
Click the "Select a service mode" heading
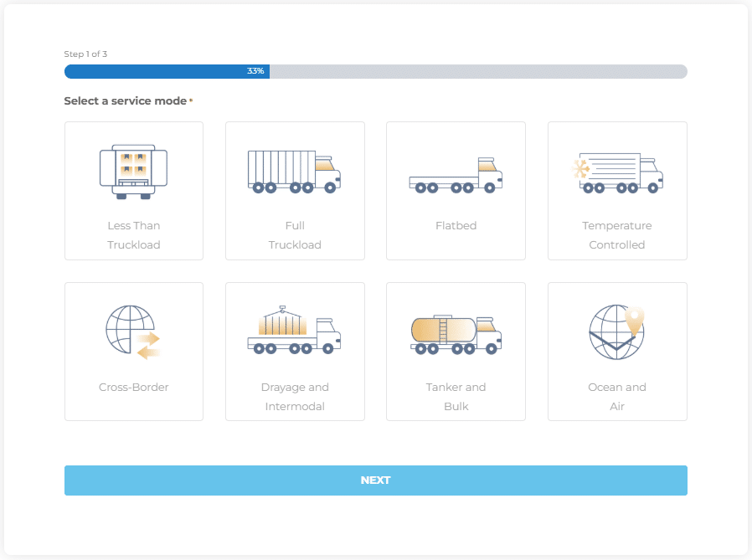click(x=126, y=101)
